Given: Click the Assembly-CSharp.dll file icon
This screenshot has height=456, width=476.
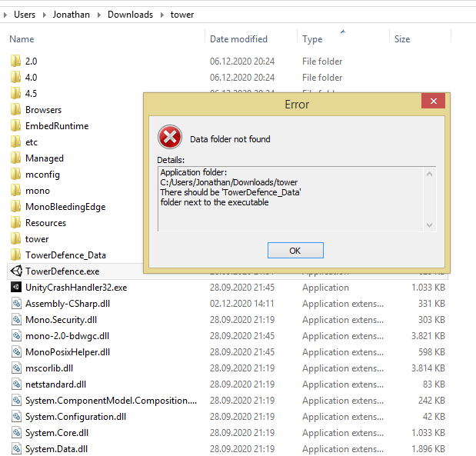Looking at the screenshot, I should (15, 303).
